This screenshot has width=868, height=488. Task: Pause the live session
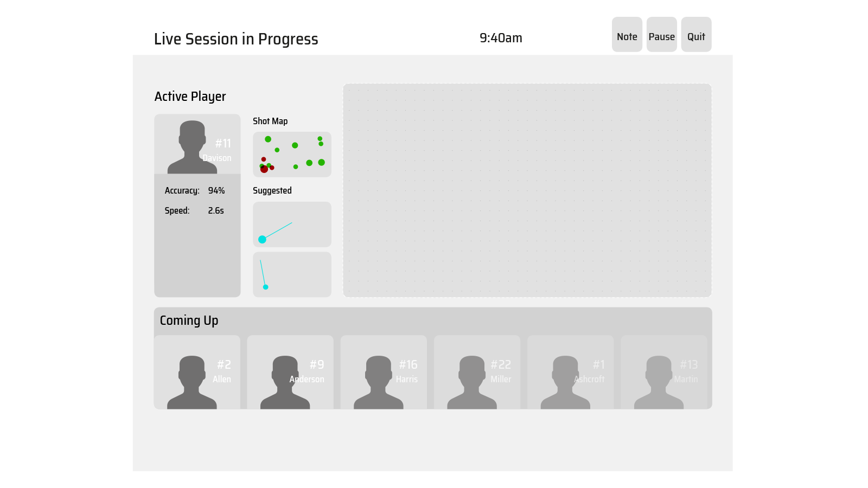(x=661, y=34)
